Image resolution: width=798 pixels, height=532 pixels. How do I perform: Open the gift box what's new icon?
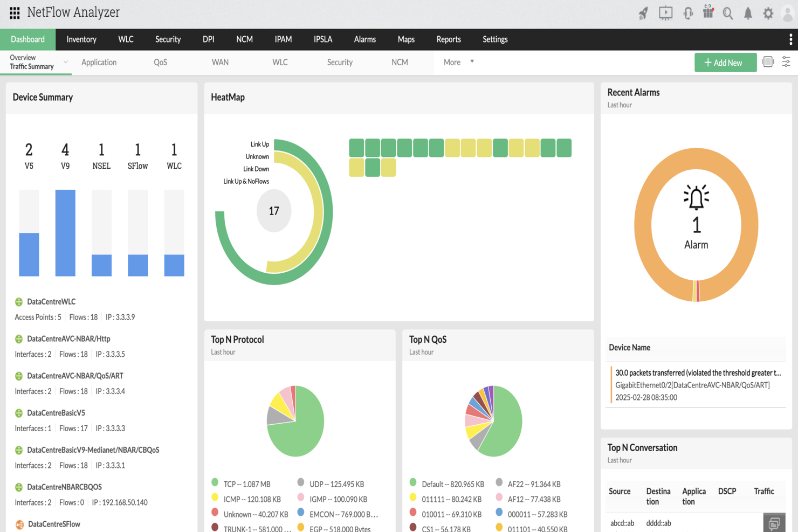tap(708, 12)
